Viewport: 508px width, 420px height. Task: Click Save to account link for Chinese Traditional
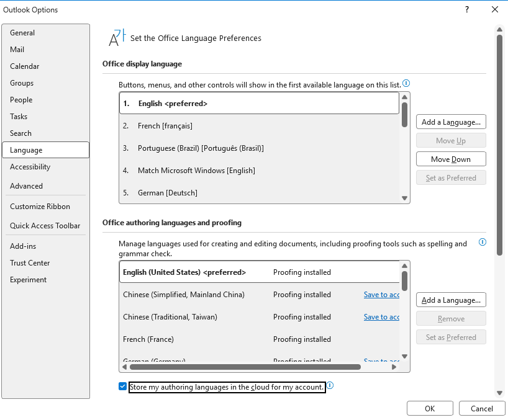coord(381,317)
